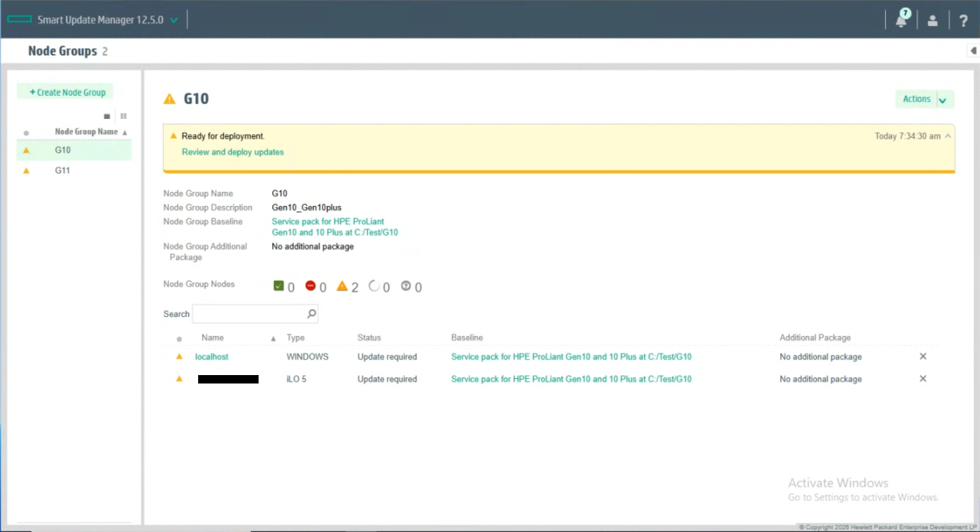Click the Additional Package column header
Viewport: 980px width, 532px height.
pos(815,338)
